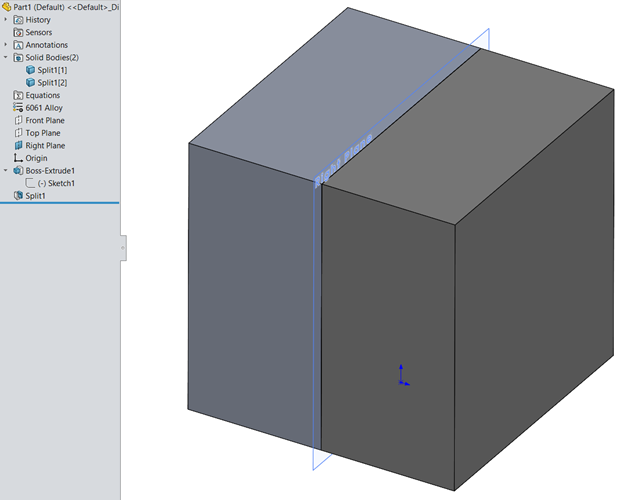
Task: Click the Sketch1 sketch icon
Action: click(30, 183)
